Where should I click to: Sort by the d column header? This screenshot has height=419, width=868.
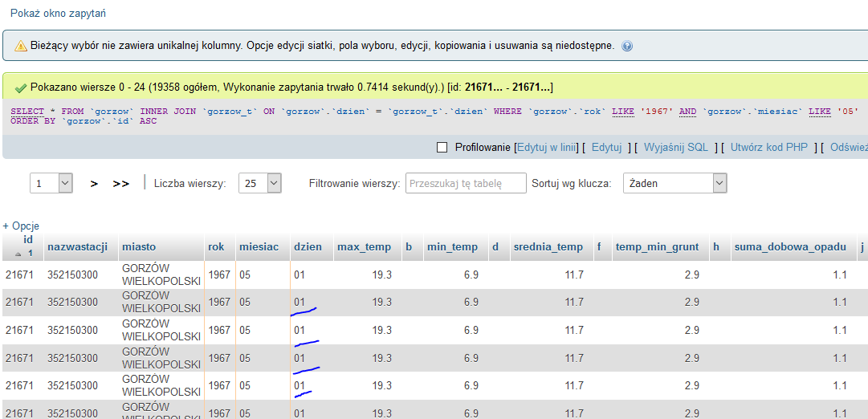(x=495, y=247)
